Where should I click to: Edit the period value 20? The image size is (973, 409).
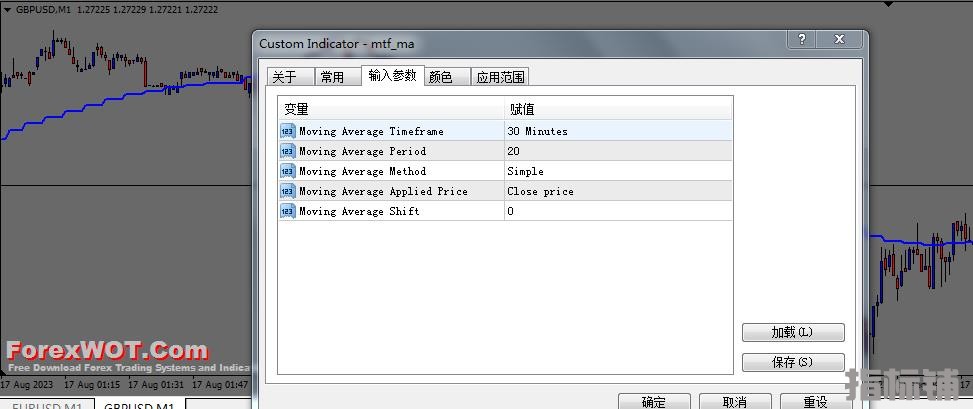tap(617, 151)
